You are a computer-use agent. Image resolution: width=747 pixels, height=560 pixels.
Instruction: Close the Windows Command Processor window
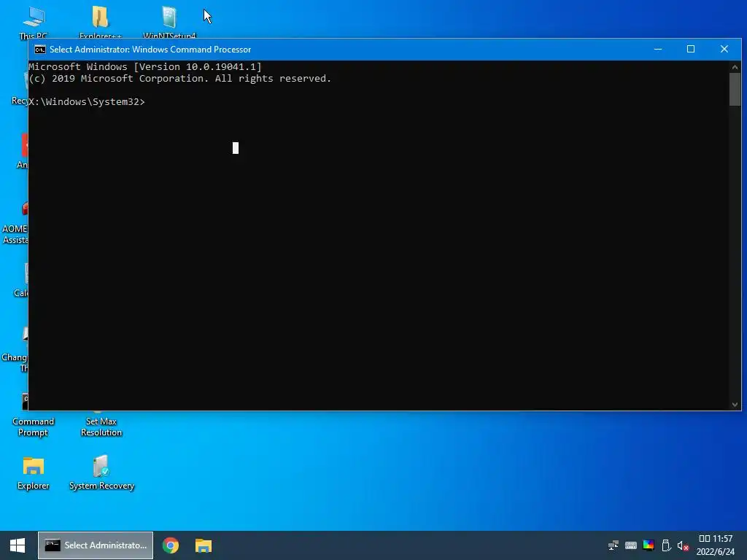(x=724, y=49)
